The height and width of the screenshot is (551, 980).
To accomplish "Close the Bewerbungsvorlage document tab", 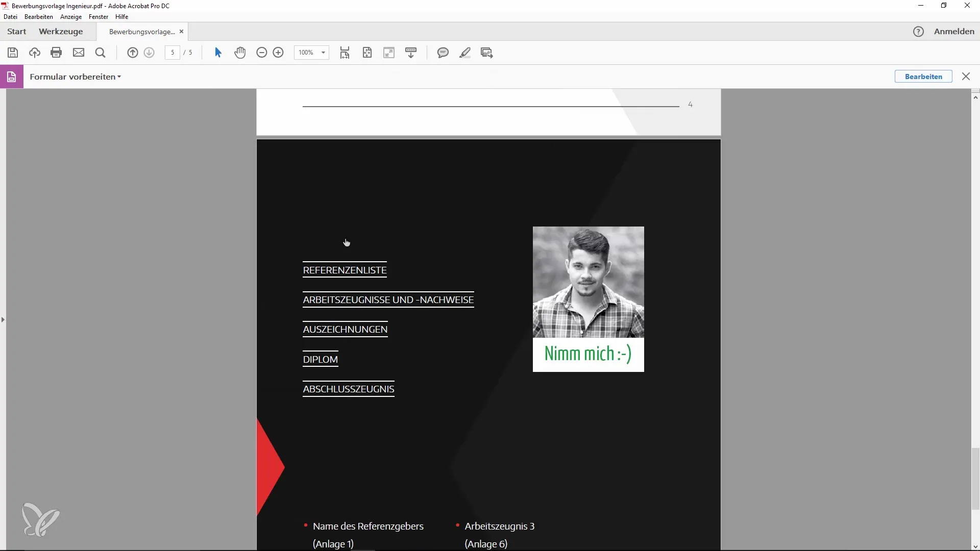I will point(181,32).
